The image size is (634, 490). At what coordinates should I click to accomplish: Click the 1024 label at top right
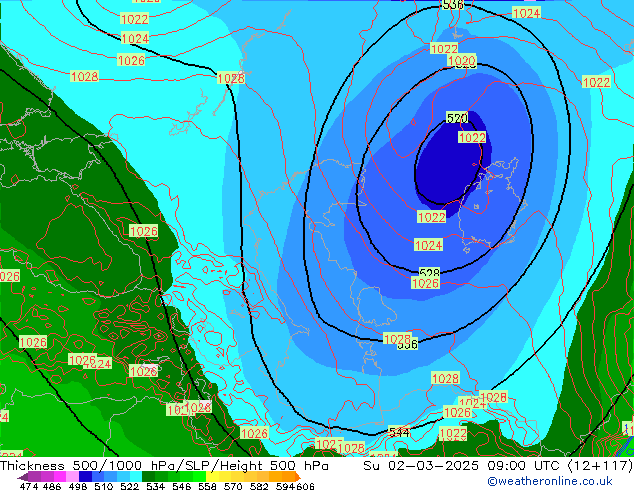(526, 13)
